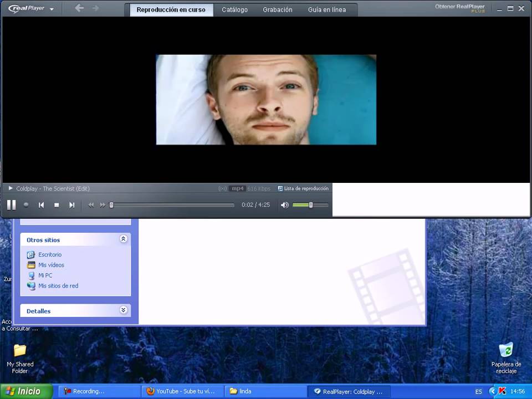Viewport: 532px width, 399px height.
Task: Click the ES language indicator
Action: pos(478,392)
